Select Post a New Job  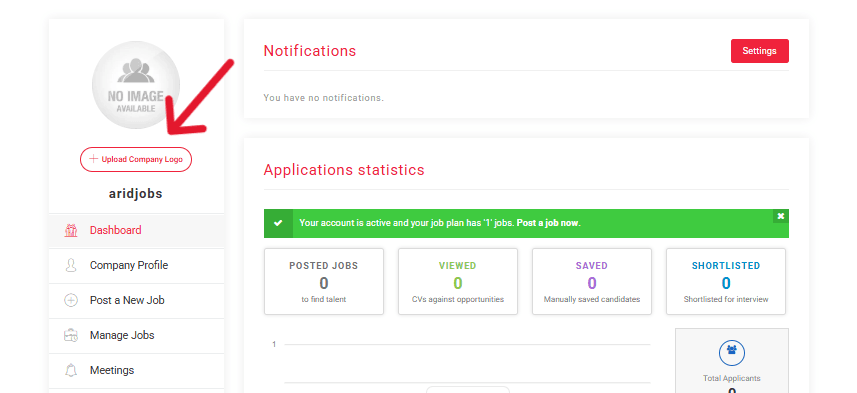(x=136, y=301)
